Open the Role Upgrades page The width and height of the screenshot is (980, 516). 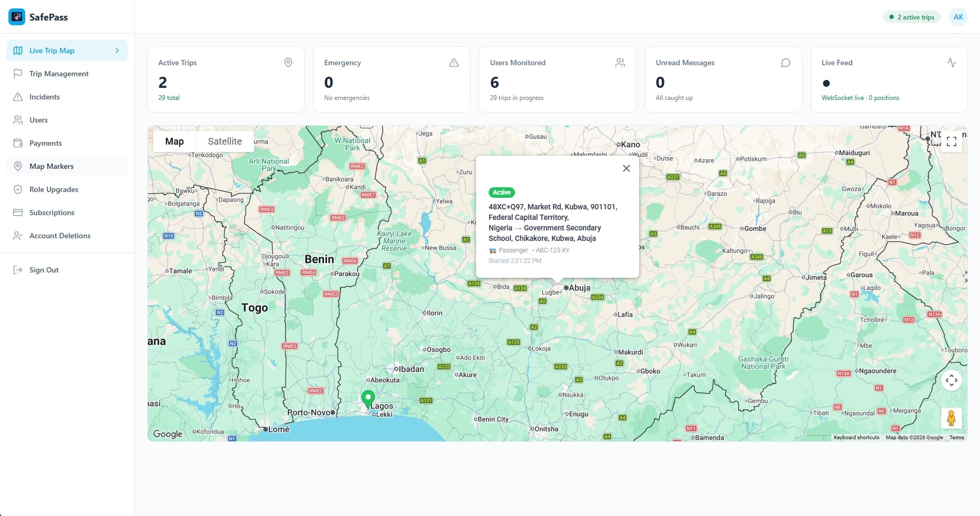[x=67, y=189]
